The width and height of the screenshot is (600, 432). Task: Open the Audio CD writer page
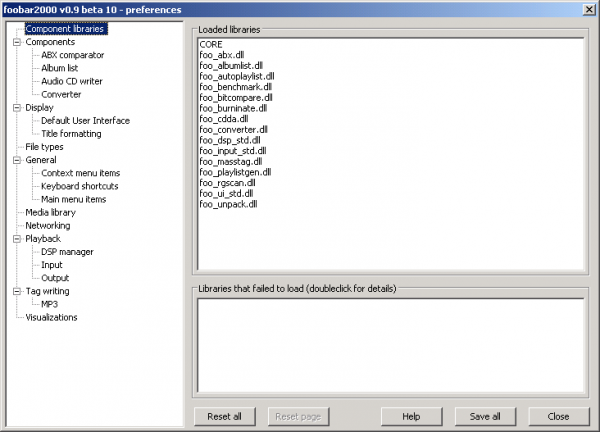click(72, 82)
